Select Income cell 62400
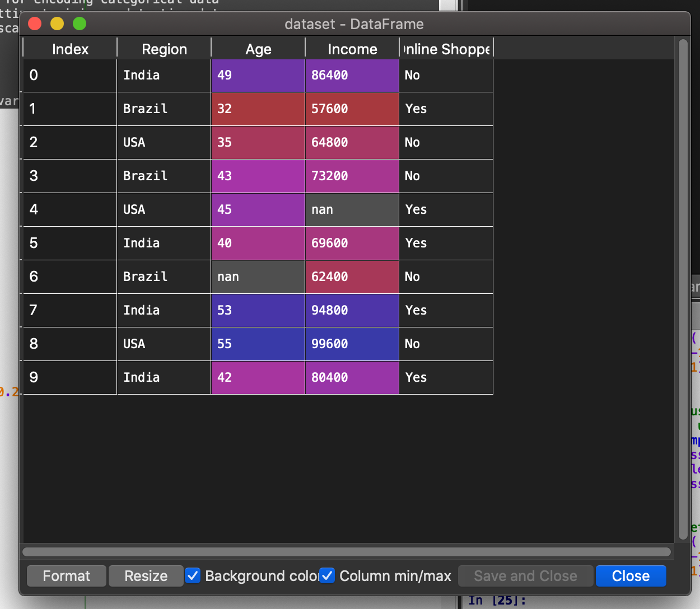Viewport: 700px width, 609px height. pyautogui.click(x=352, y=277)
